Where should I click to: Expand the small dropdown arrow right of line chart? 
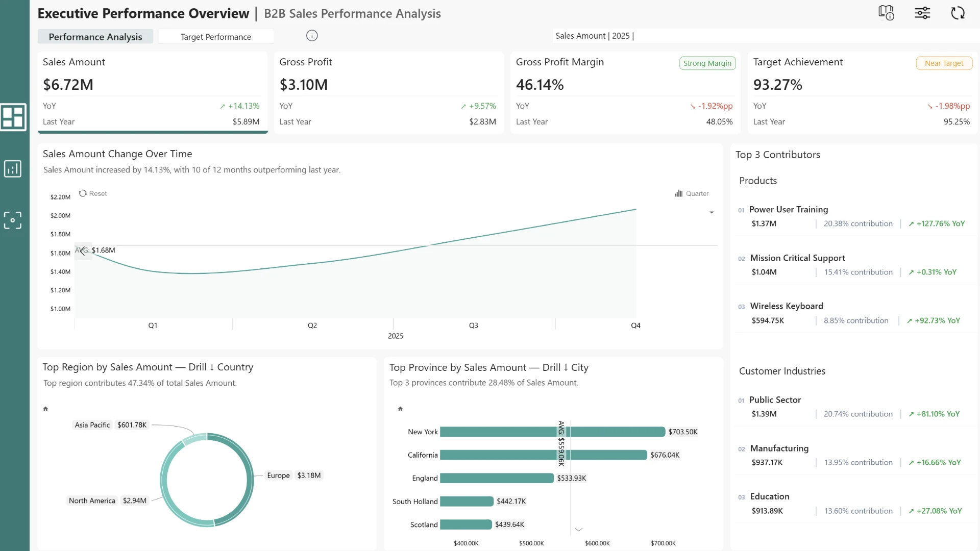tap(712, 212)
